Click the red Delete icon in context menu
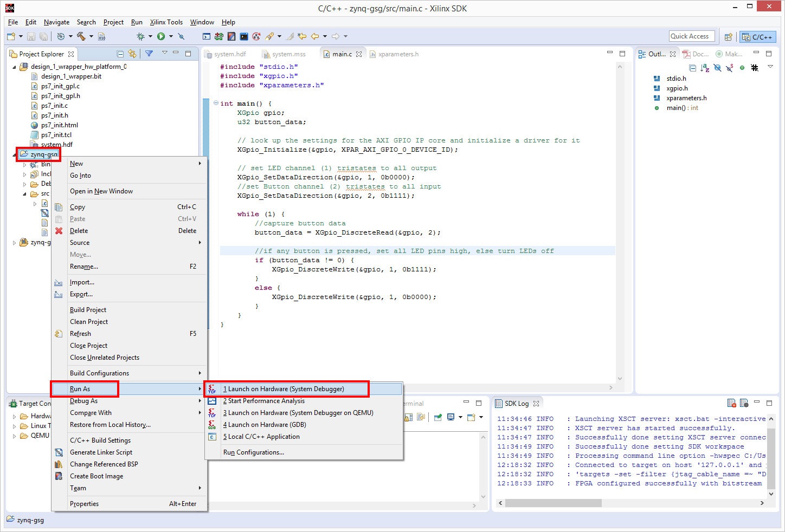The height and width of the screenshot is (532, 785). tap(59, 231)
